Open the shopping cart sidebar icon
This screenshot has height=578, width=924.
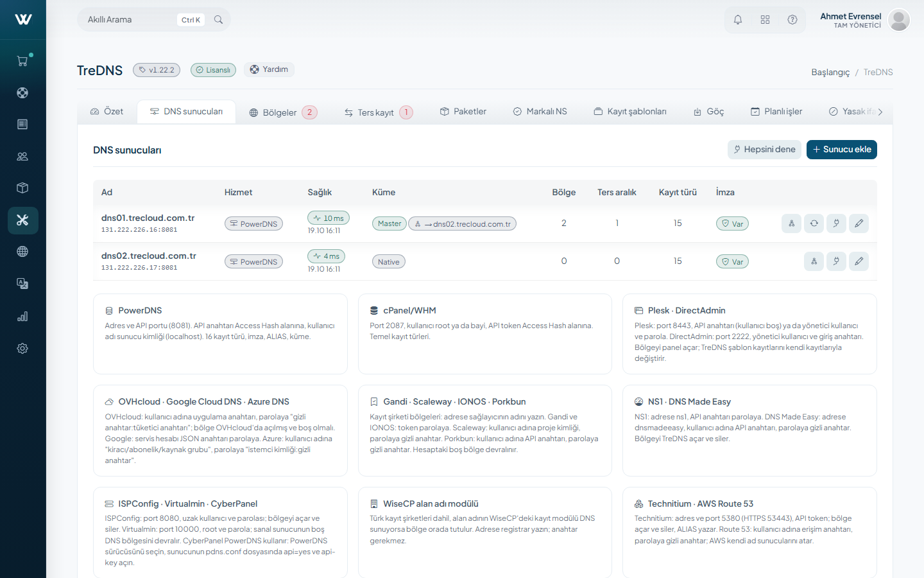click(22, 61)
